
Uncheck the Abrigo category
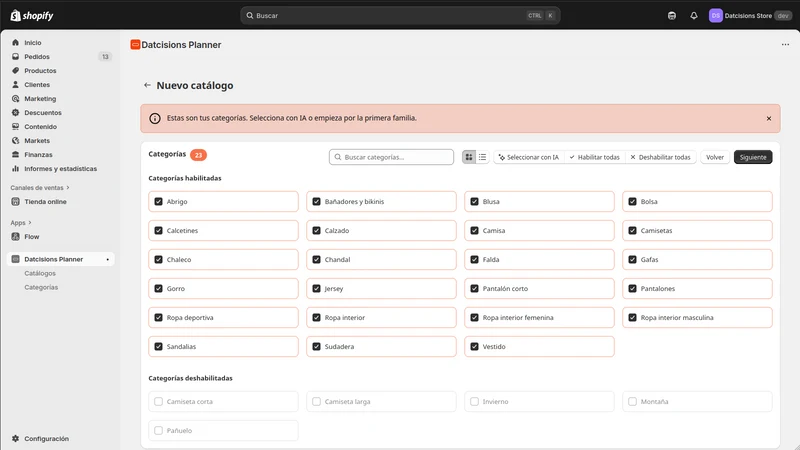tap(158, 202)
